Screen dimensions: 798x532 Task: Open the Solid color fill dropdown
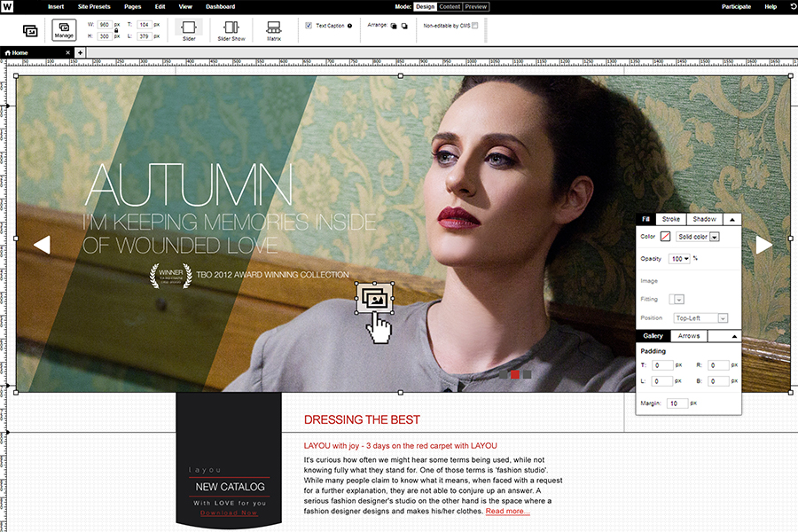(697, 237)
